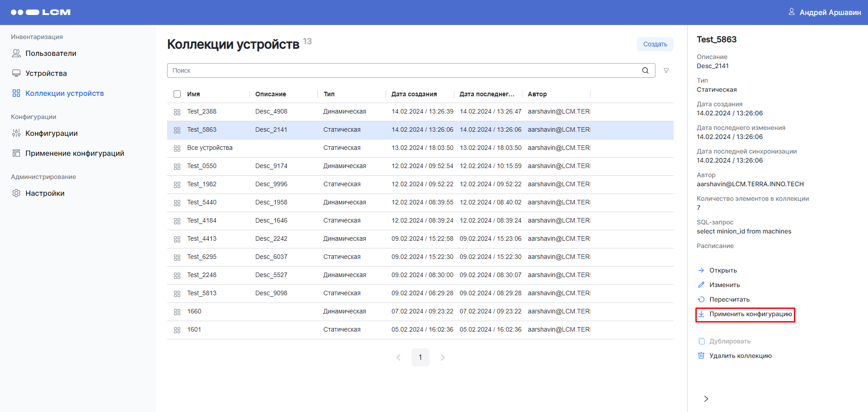Open Пользователи in the sidebar

(50, 53)
